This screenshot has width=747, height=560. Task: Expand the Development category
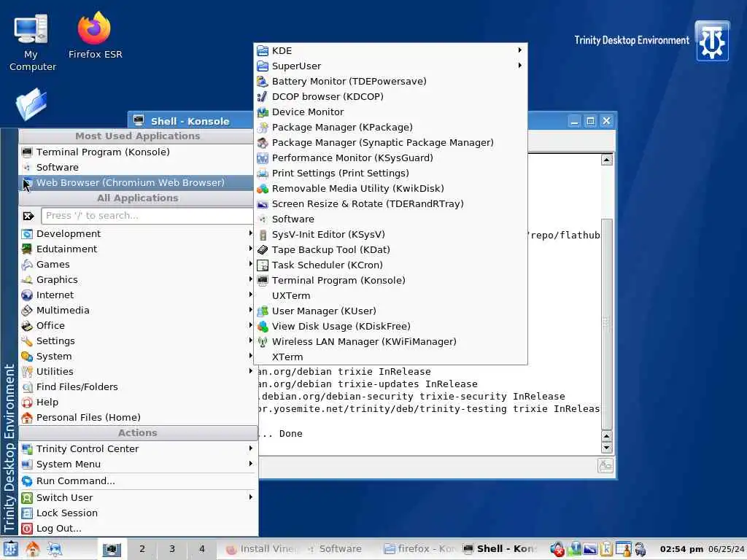click(138, 233)
